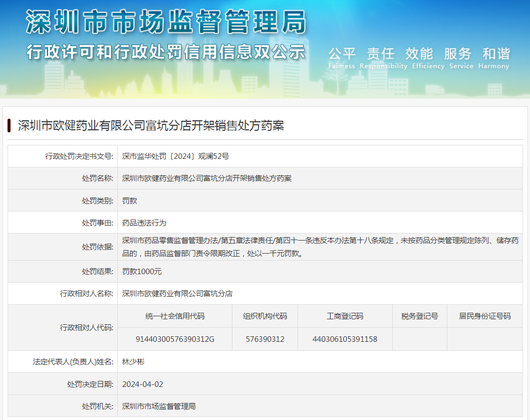
Task: Click the 处罚结果 label
Action: [x=97, y=272]
